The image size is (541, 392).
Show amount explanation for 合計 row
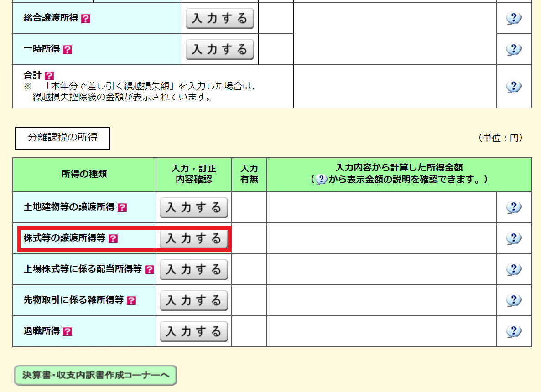(x=514, y=85)
